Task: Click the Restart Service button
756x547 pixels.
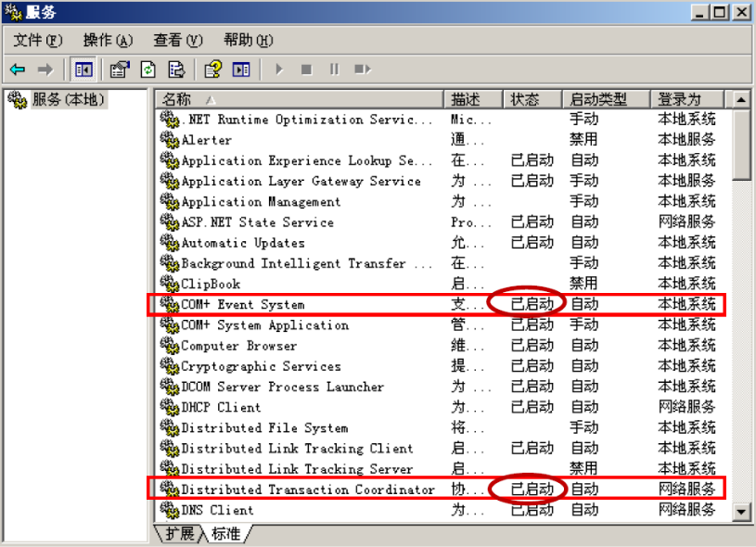Action: (x=363, y=70)
